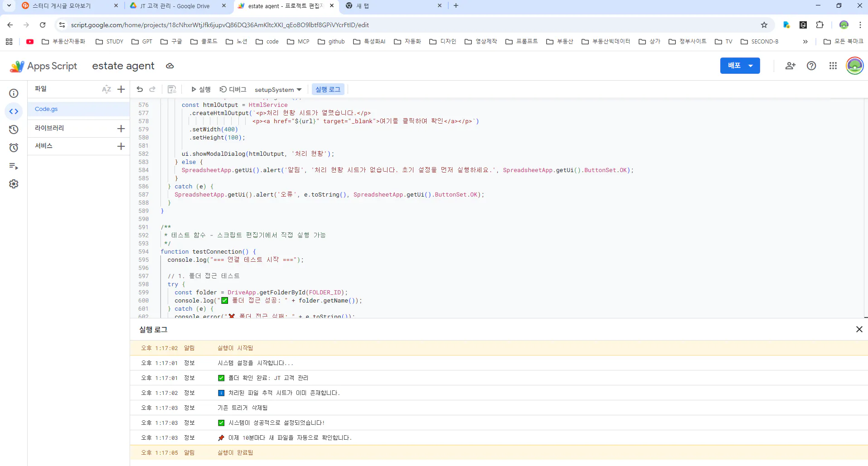Open the Chrome apps grid shortcut
Image resolution: width=868 pixels, height=466 pixels.
point(9,42)
